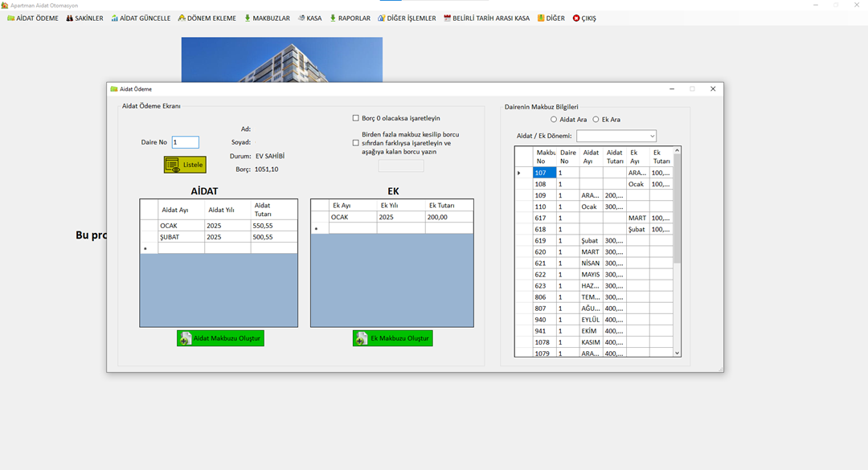The width and height of the screenshot is (868, 470).
Task: Open the RAPORLAR menu
Action: click(x=350, y=18)
